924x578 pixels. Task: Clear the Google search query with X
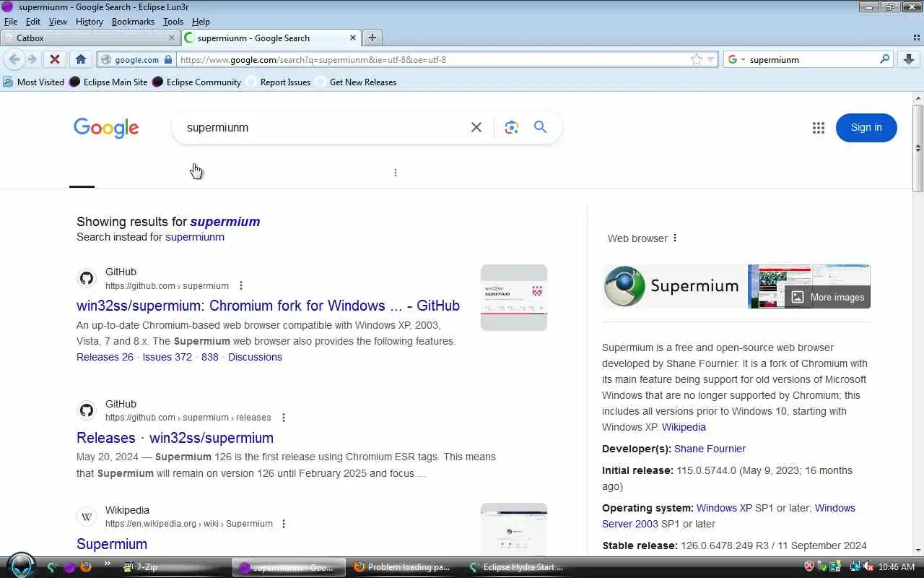(476, 127)
